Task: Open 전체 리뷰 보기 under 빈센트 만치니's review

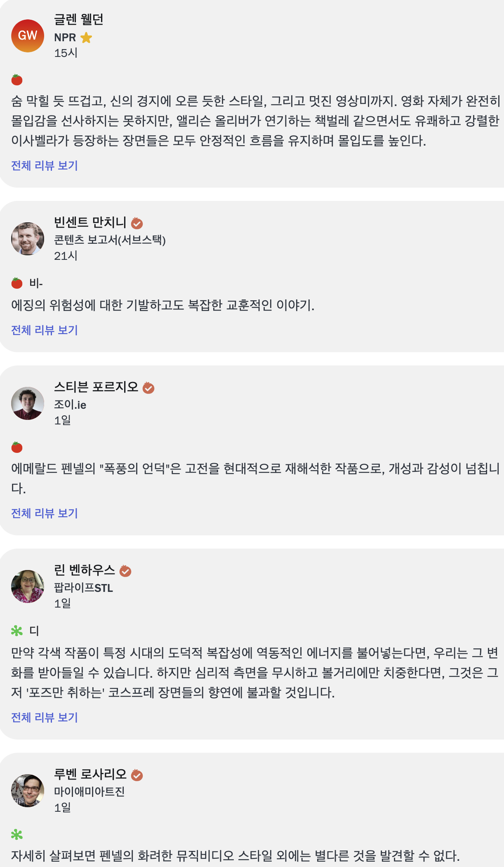Action: pos(45,330)
